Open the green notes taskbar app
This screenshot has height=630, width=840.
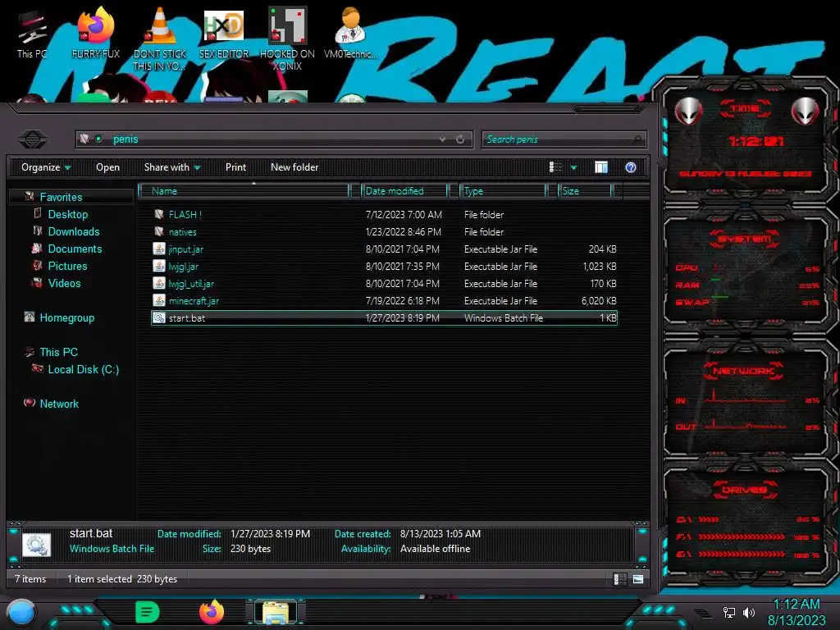point(147,612)
